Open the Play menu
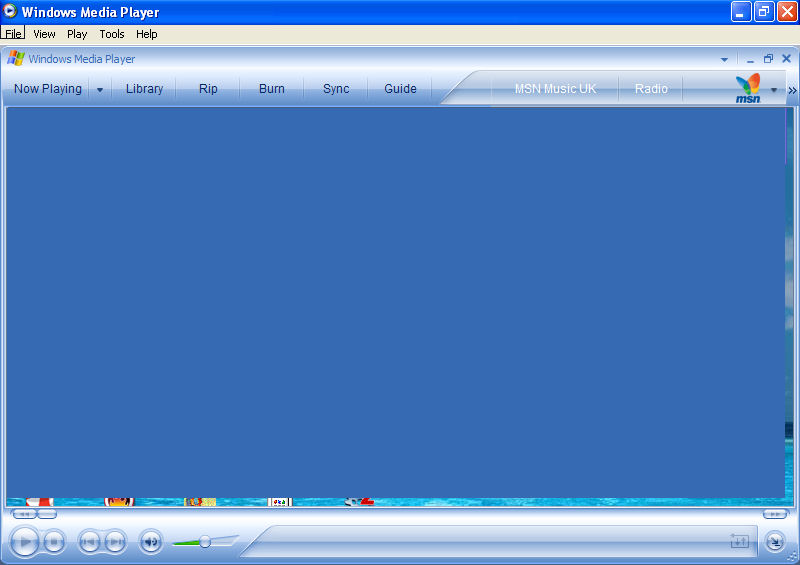Viewport: 800px width, 565px height. (77, 34)
